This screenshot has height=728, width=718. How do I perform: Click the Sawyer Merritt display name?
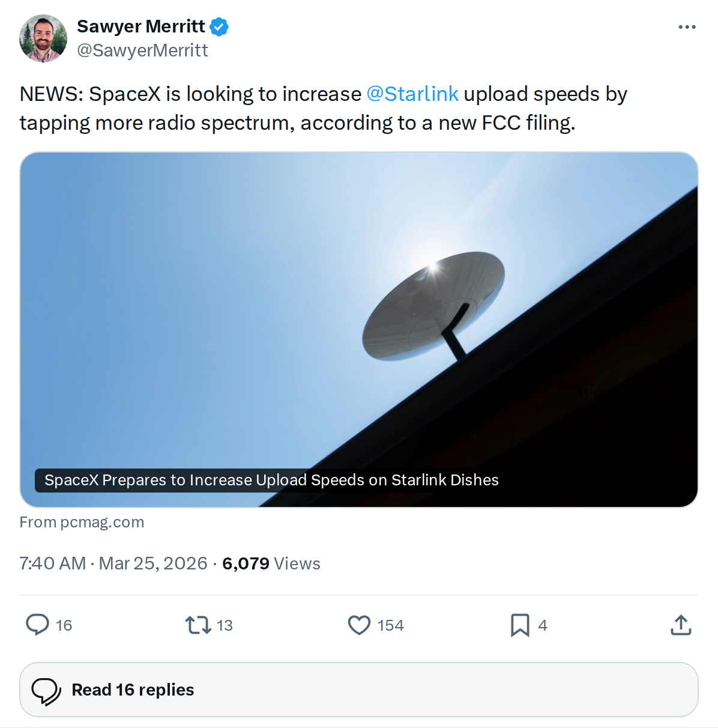142,26
